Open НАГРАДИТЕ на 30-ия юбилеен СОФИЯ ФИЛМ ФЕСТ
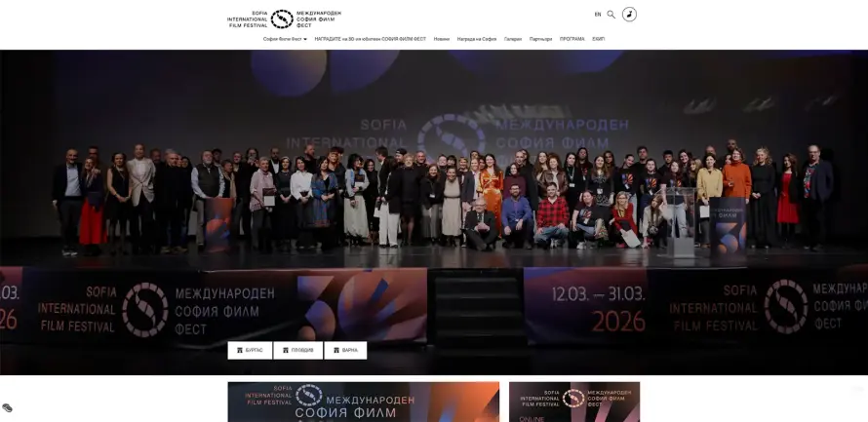This screenshot has height=422, width=868. (x=371, y=39)
